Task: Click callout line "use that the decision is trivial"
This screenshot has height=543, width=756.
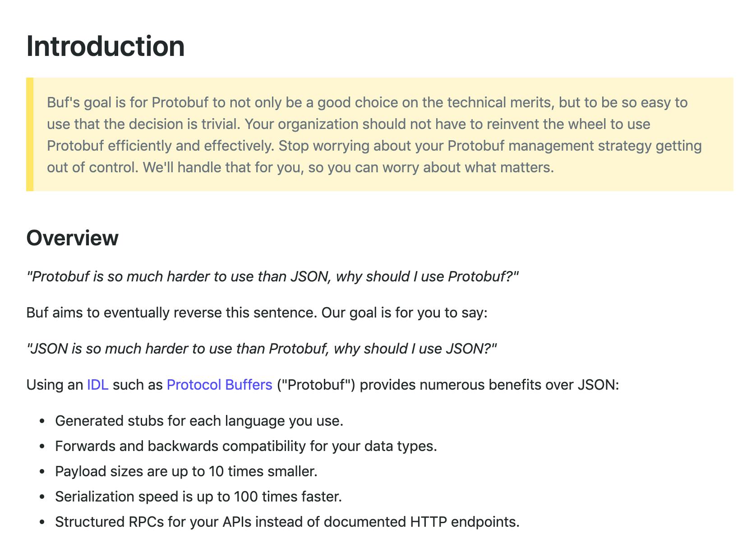Action: [x=349, y=124]
